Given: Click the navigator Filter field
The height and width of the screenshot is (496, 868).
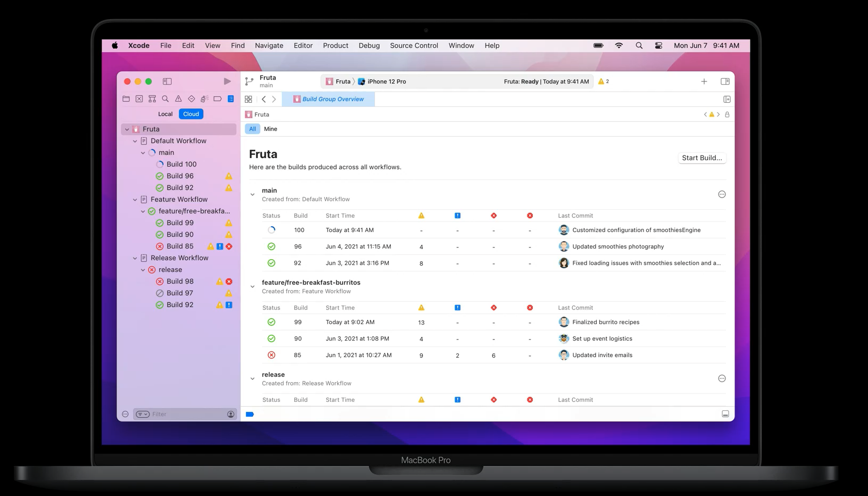Looking at the screenshot, I should [x=185, y=414].
